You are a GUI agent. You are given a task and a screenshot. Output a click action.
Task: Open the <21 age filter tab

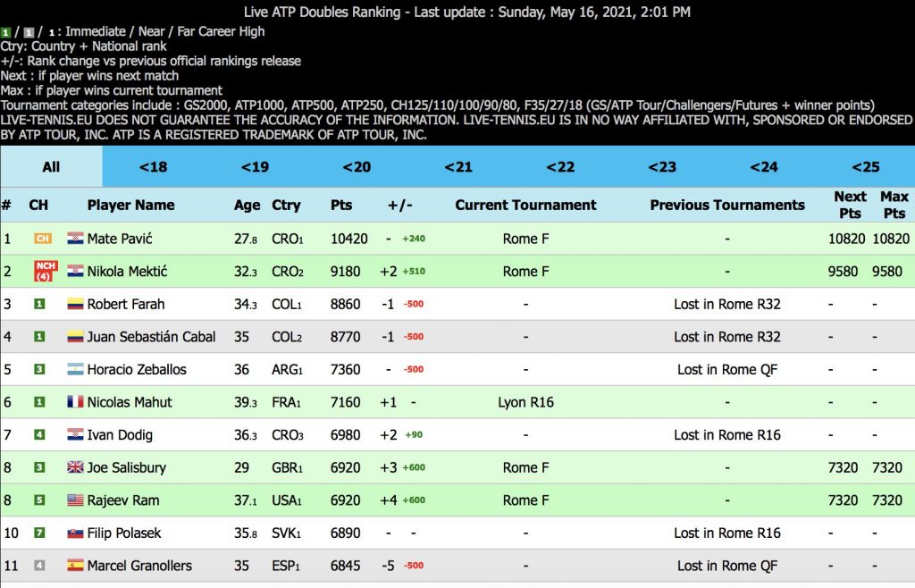pyautogui.click(x=458, y=167)
